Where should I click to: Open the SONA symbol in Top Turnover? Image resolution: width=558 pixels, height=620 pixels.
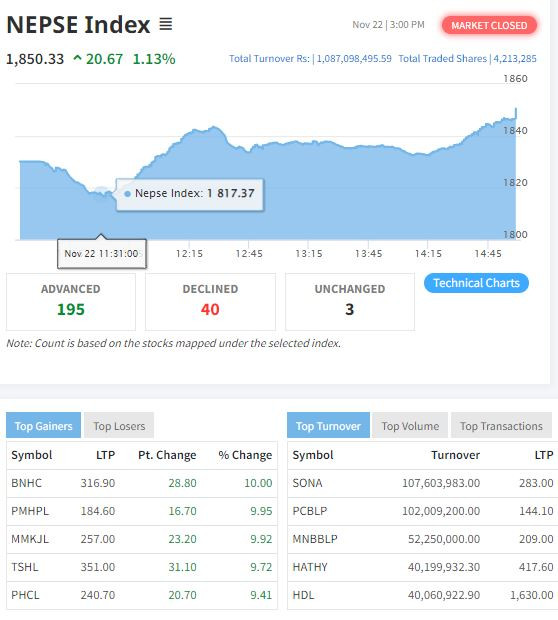pyautogui.click(x=307, y=483)
